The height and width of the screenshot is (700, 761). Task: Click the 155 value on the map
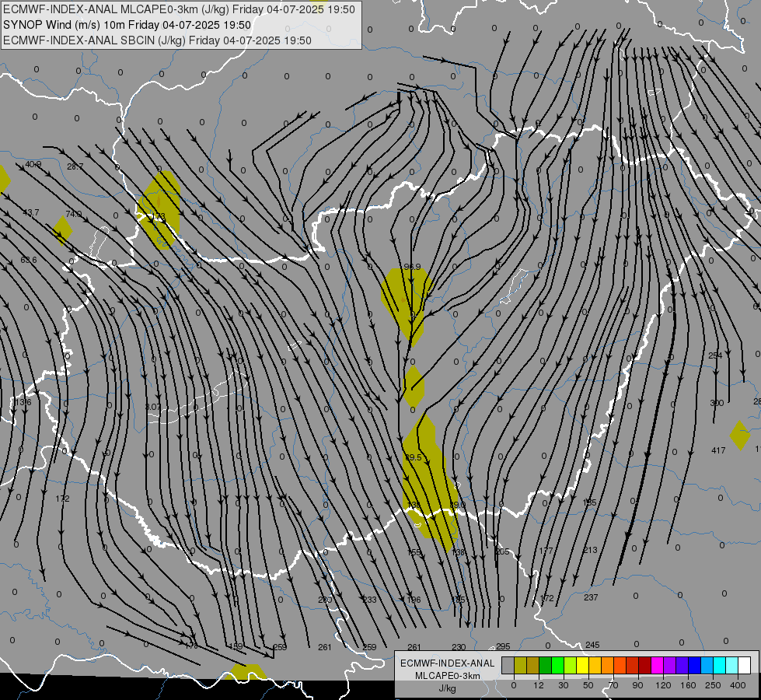click(x=414, y=552)
